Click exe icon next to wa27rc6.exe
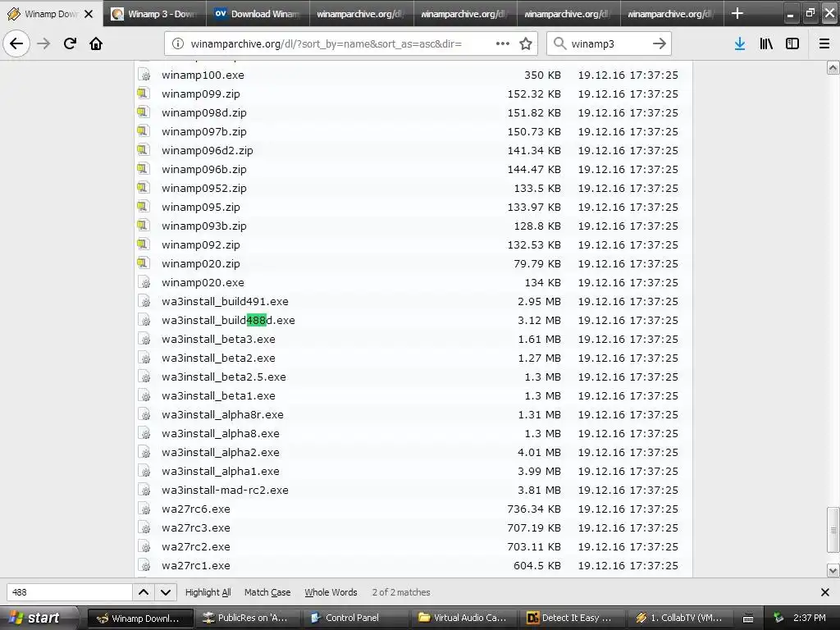Screen dimensions: 840x630 click(x=144, y=509)
